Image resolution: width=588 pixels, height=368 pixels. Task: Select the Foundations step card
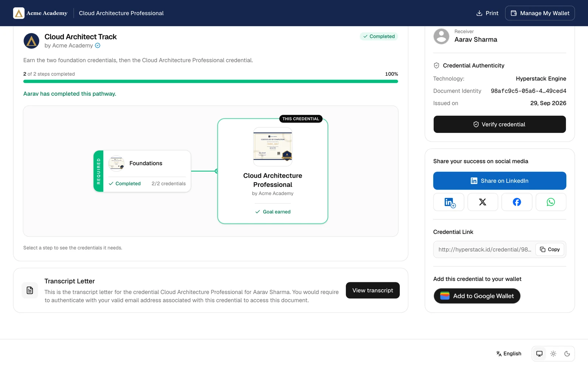coord(142,171)
